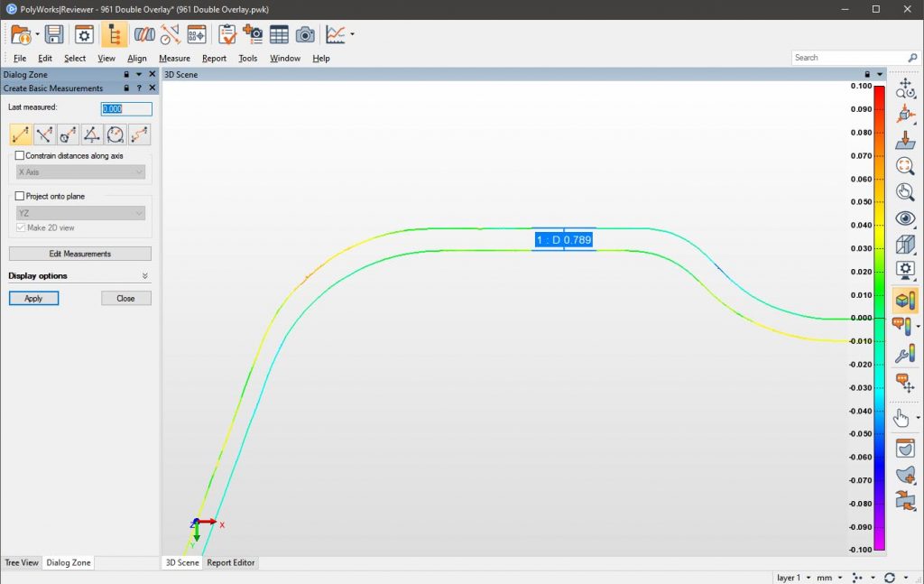This screenshot has width=924, height=584.
Task: Click inside the Last measured input field
Action: tap(125, 108)
